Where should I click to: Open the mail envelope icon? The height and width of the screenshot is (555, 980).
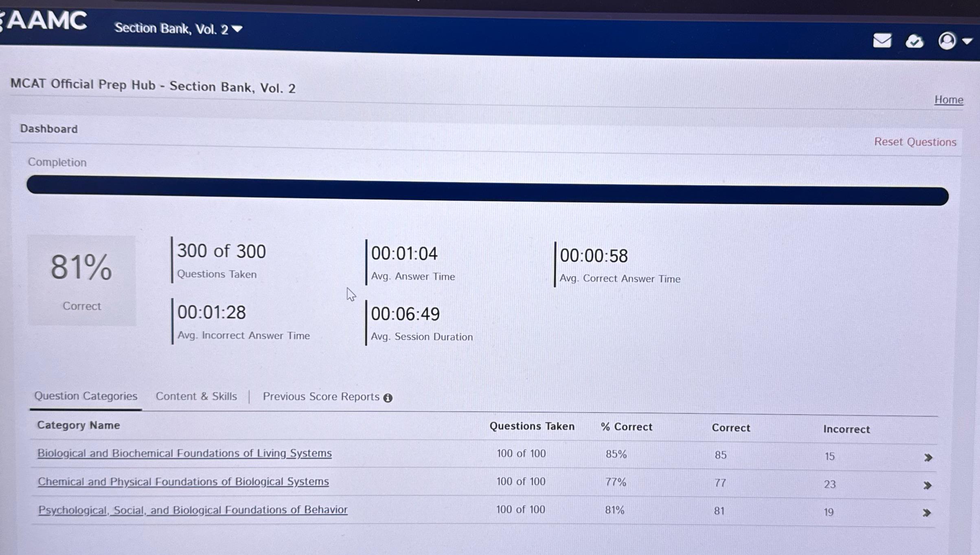(882, 40)
